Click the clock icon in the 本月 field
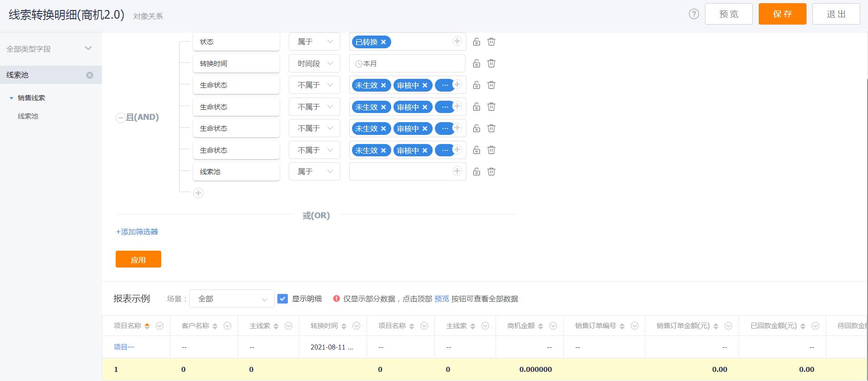This screenshot has width=868, height=381. (359, 64)
